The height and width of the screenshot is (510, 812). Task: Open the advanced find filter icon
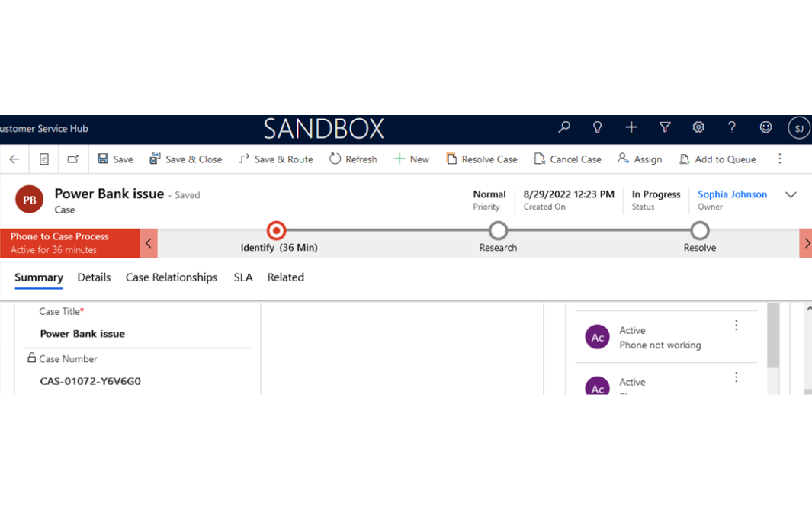coord(665,128)
